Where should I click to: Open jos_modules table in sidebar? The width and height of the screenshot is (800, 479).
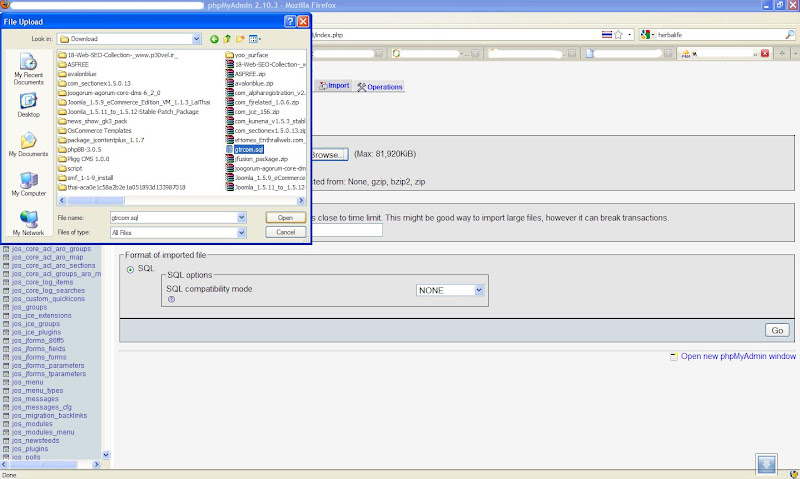(32, 424)
